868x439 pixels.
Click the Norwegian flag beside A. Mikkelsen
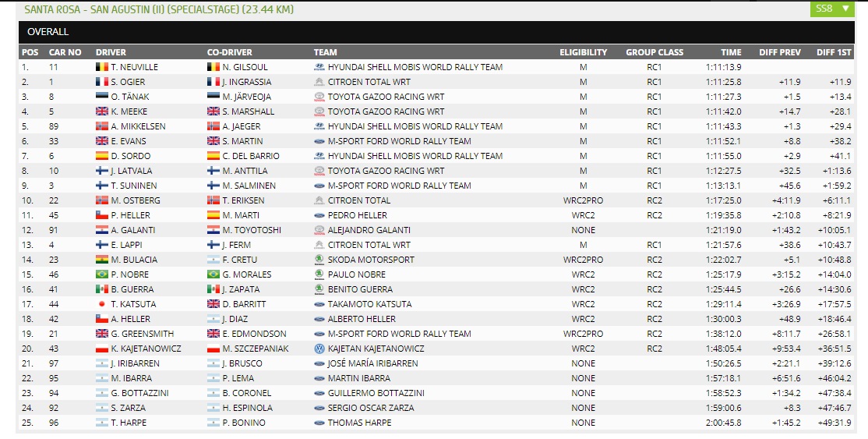[102, 126]
